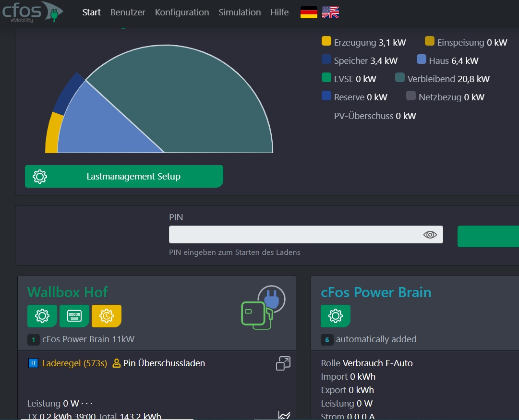Click the Wallbox Hof title
The width and height of the screenshot is (519, 420).
pos(68,292)
